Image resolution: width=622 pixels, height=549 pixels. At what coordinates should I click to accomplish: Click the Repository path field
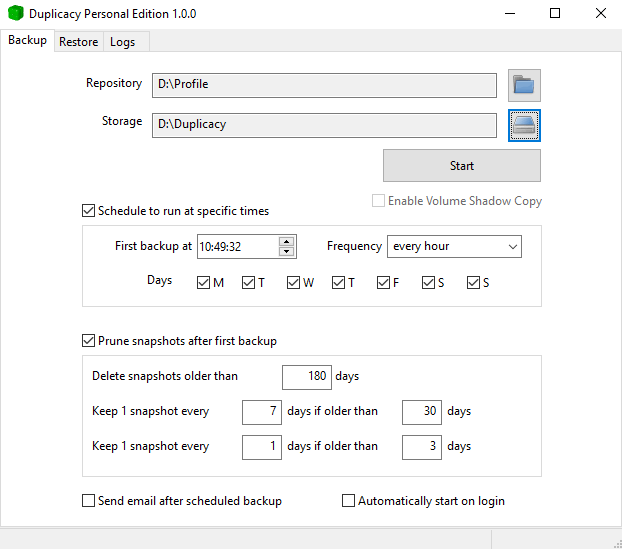[x=324, y=85]
